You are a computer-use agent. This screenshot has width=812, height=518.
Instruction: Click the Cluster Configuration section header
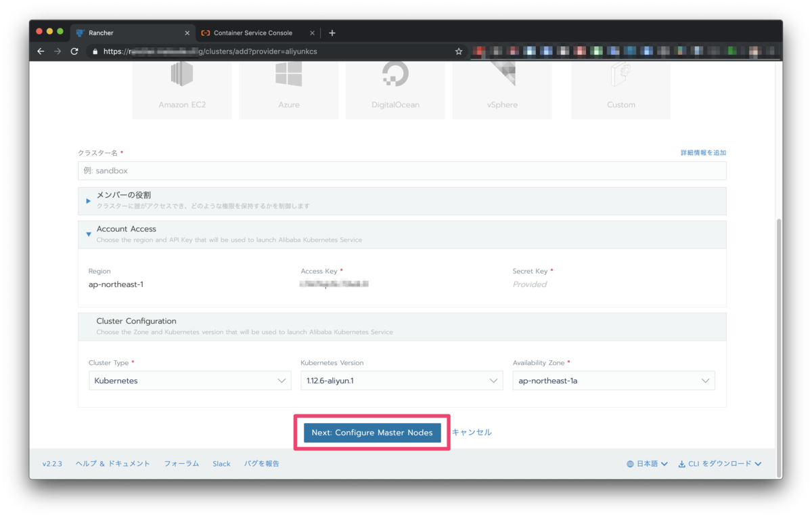[402, 326]
